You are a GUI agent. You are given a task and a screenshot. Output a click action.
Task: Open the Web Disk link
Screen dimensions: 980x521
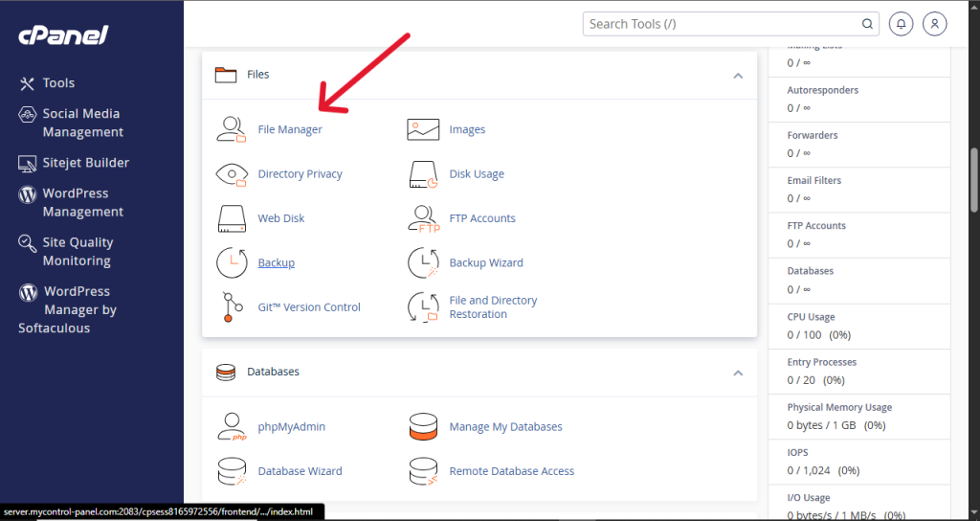pyautogui.click(x=281, y=218)
